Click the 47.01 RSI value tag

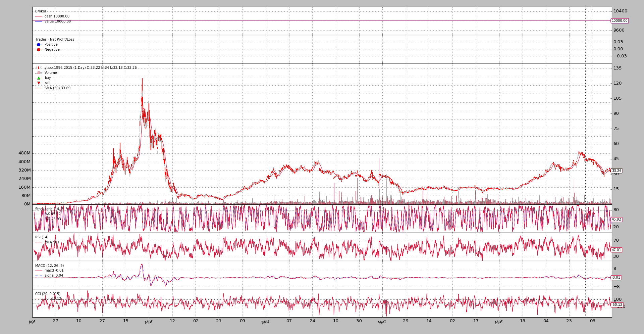tap(616, 250)
